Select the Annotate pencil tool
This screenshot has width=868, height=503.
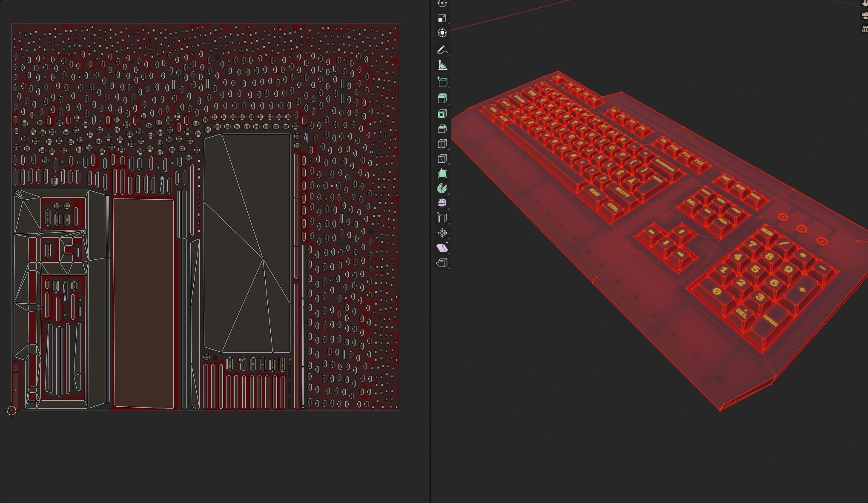click(x=442, y=50)
